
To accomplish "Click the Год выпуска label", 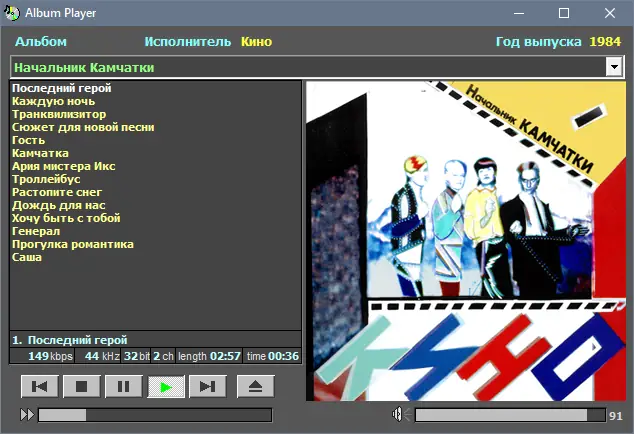I will pos(539,42).
